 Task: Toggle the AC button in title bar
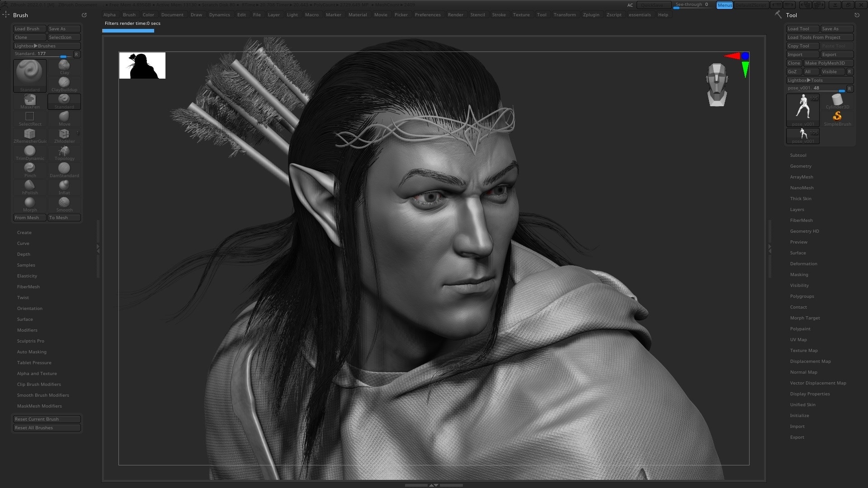tap(630, 5)
